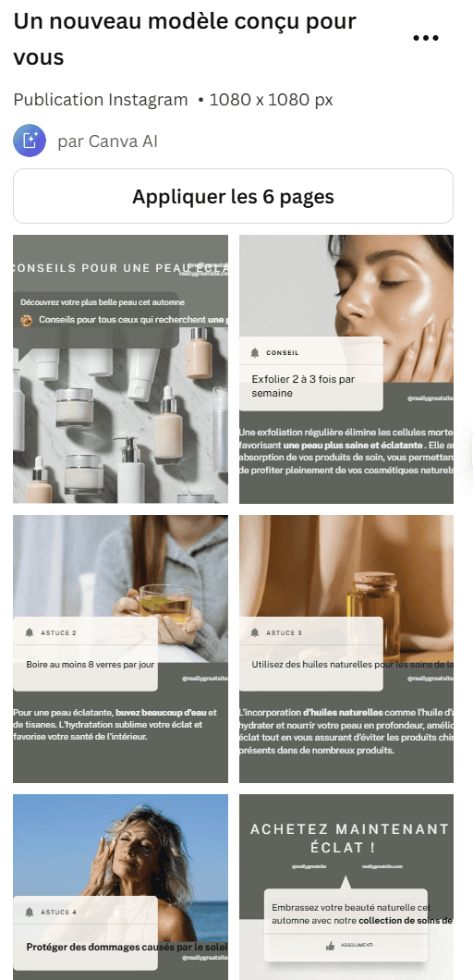Open the three-dot more options menu
Image resolution: width=473 pixels, height=980 pixels.
pyautogui.click(x=426, y=38)
